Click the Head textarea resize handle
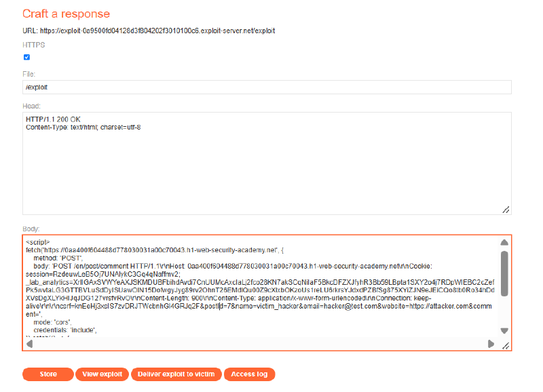The width and height of the screenshot is (543, 392). tap(506, 210)
